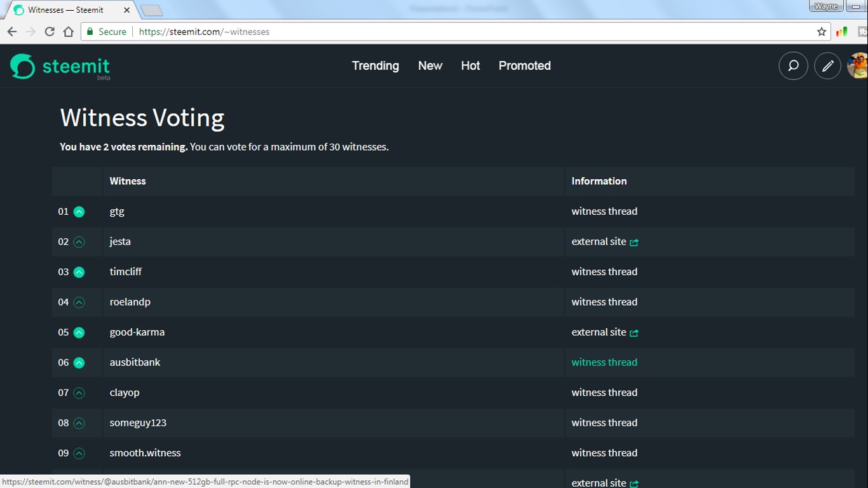Open clayop's witness thread link
This screenshot has width=868, height=488.
(x=604, y=392)
